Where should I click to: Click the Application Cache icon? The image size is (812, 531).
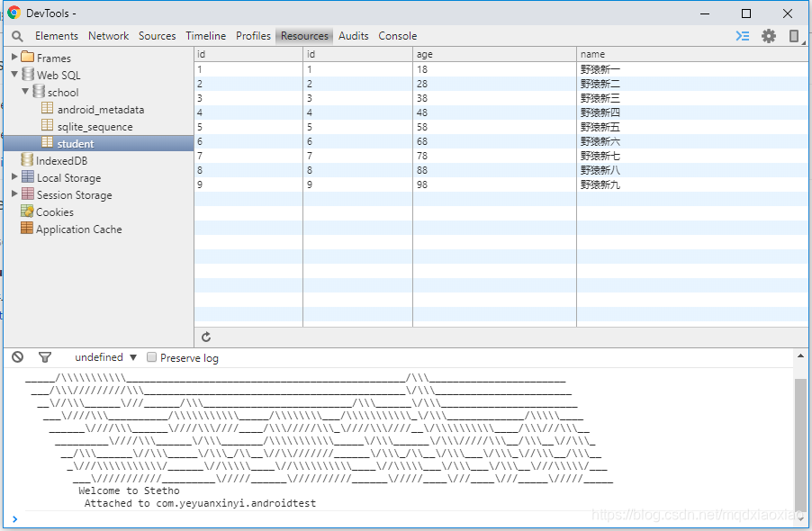(27, 228)
